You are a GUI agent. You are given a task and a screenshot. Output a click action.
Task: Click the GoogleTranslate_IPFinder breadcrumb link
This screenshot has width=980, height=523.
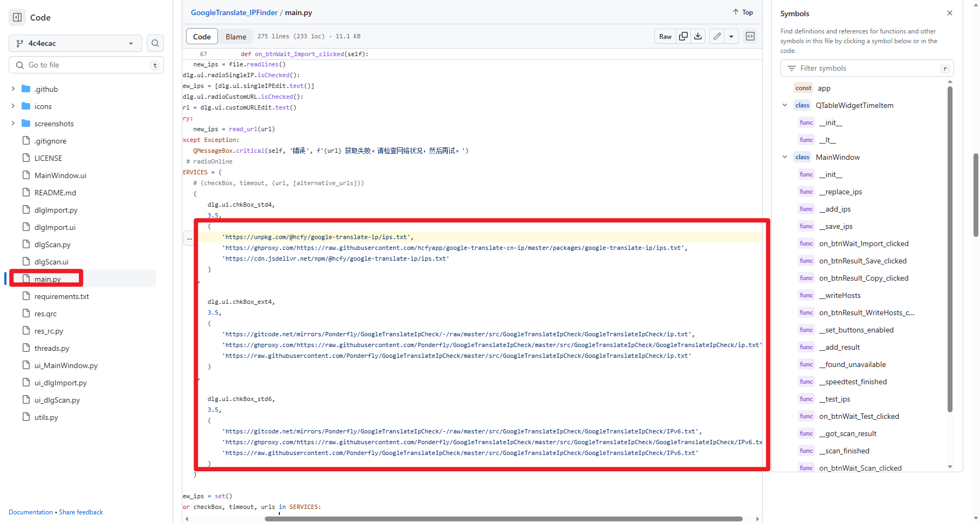pos(234,12)
